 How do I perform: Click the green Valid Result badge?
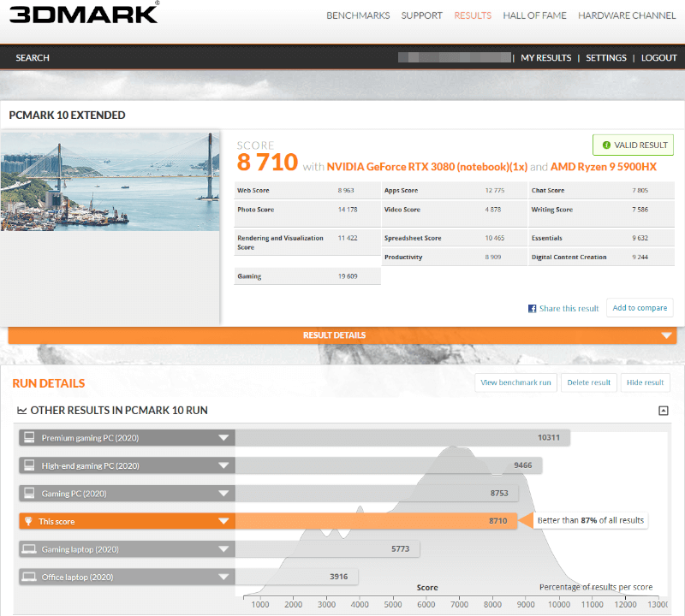[x=633, y=145]
